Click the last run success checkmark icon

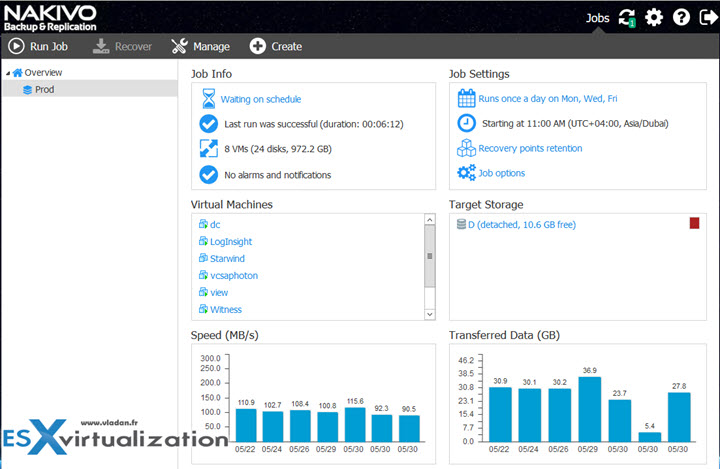(208, 124)
